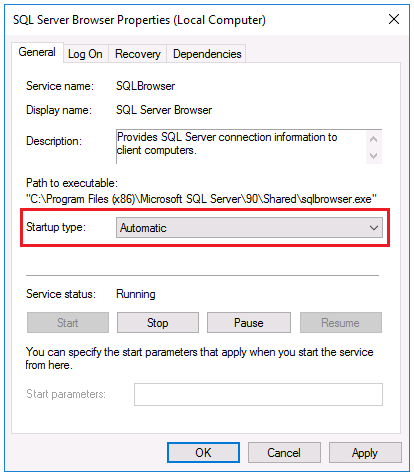This screenshot has height=476, width=414.
Task: Open the Log On tab
Action: [85, 54]
